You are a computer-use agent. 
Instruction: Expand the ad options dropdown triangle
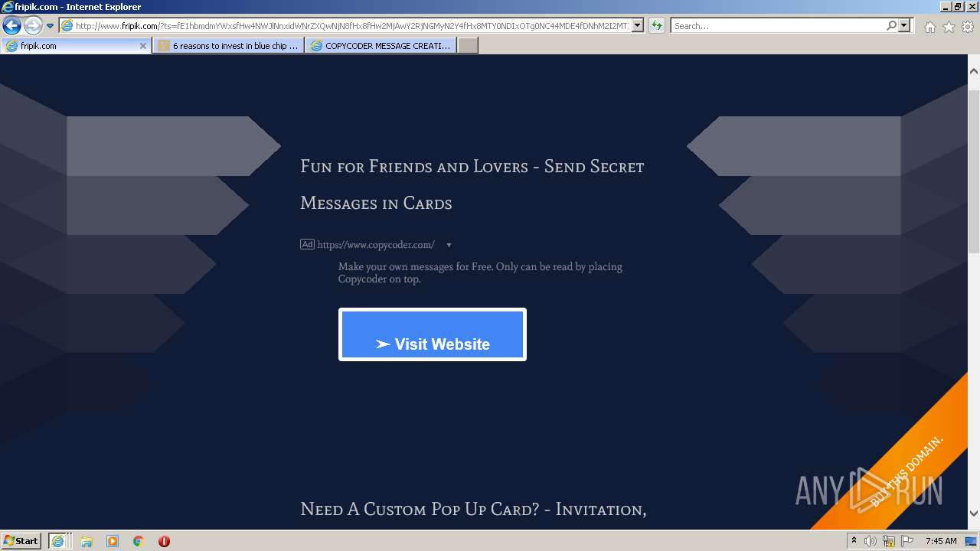[x=449, y=245]
